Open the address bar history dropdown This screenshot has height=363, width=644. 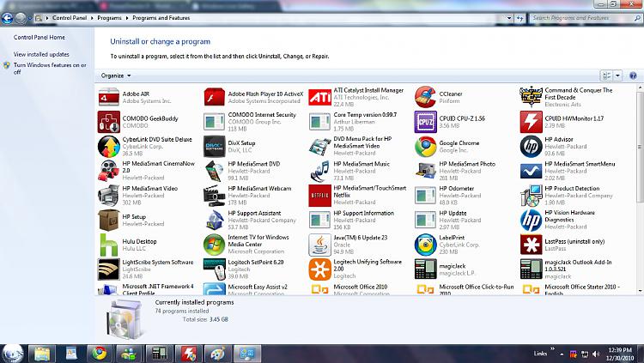click(x=509, y=18)
